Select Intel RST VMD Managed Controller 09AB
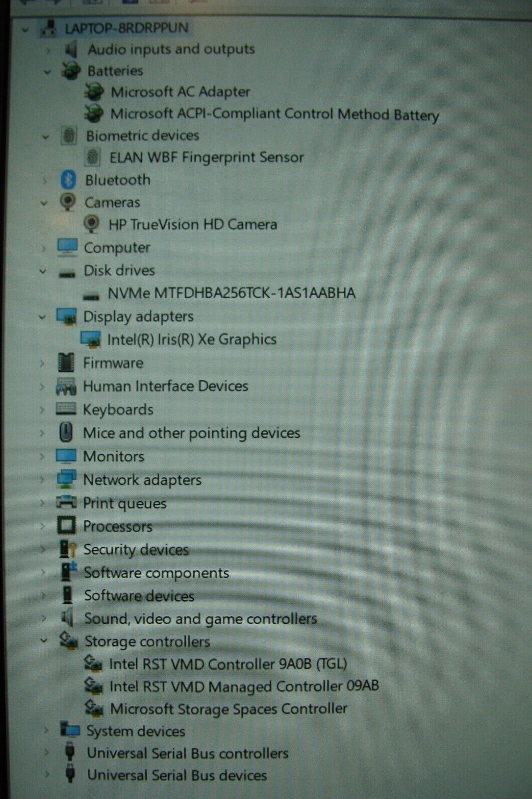 pyautogui.click(x=244, y=686)
